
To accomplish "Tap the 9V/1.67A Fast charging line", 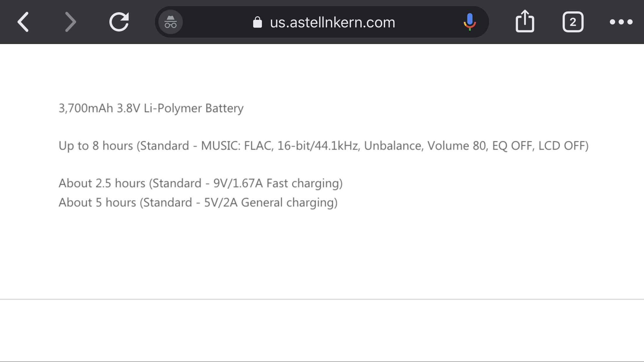I will [201, 183].
